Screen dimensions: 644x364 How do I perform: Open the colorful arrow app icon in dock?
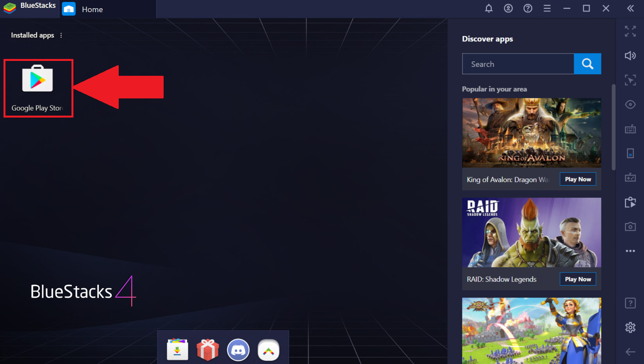coord(269,350)
